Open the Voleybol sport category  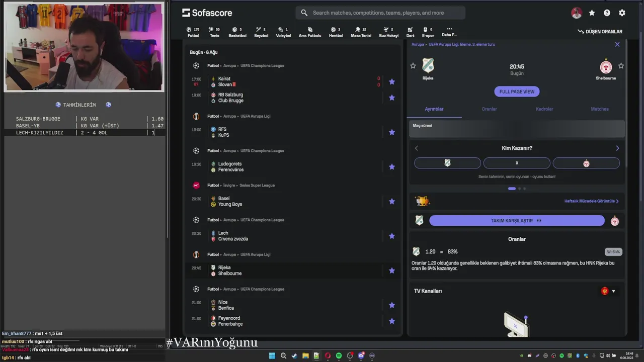click(x=283, y=32)
